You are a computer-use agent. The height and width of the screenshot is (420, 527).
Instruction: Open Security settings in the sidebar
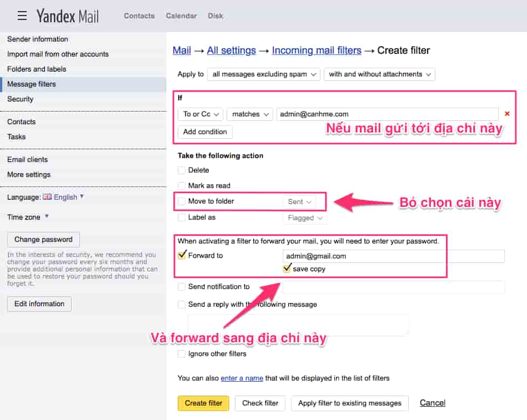(20, 99)
